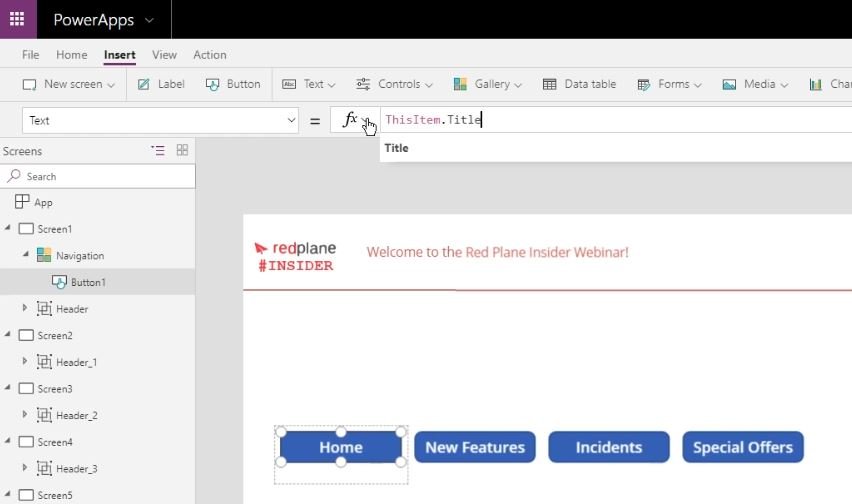The height and width of the screenshot is (504, 852).
Task: Select Screen5 in the tree
Action: point(55,495)
